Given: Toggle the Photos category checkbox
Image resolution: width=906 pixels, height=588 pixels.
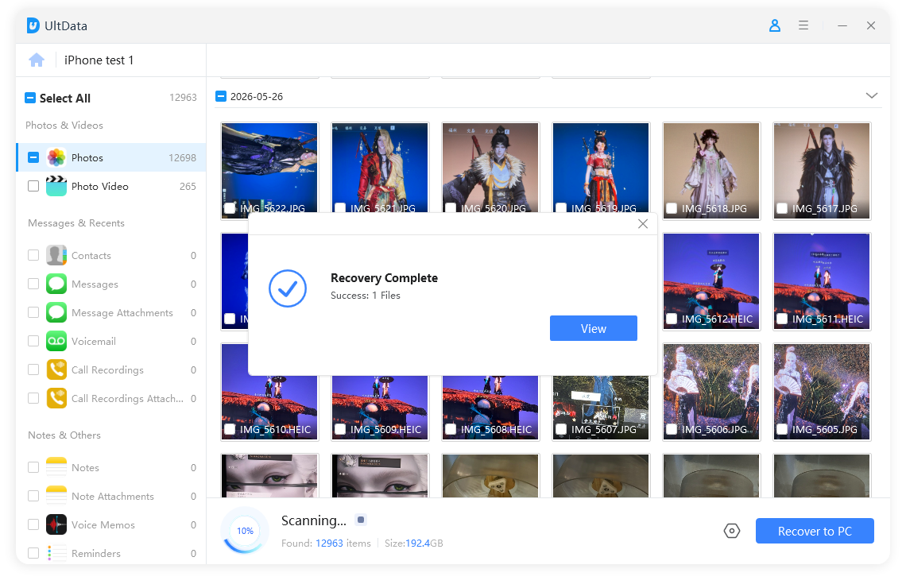Looking at the screenshot, I should point(33,157).
